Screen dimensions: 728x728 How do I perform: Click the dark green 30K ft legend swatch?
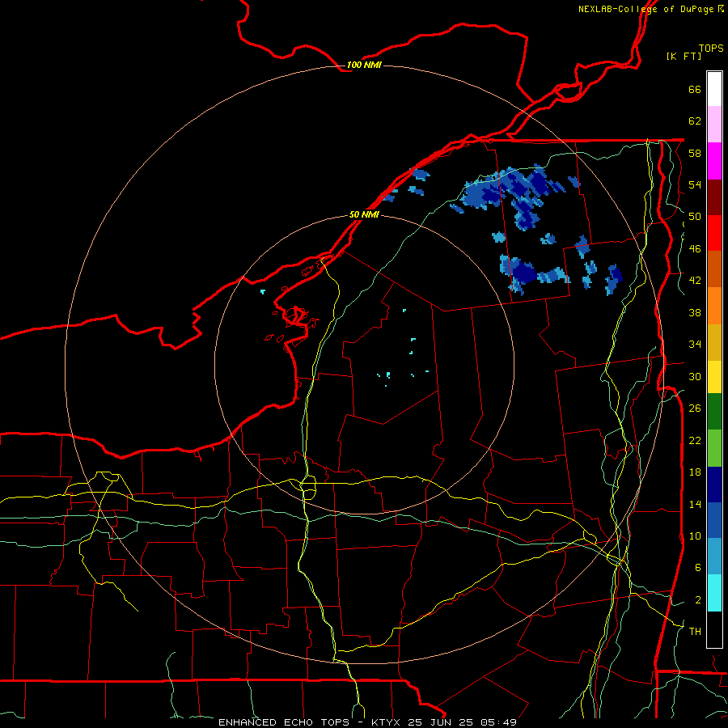[x=714, y=412]
